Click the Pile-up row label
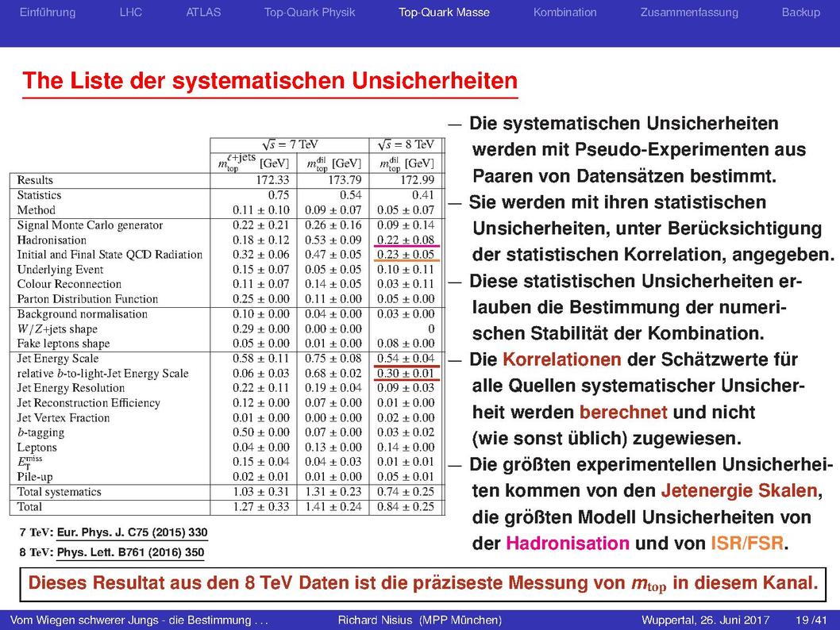 tap(35, 477)
